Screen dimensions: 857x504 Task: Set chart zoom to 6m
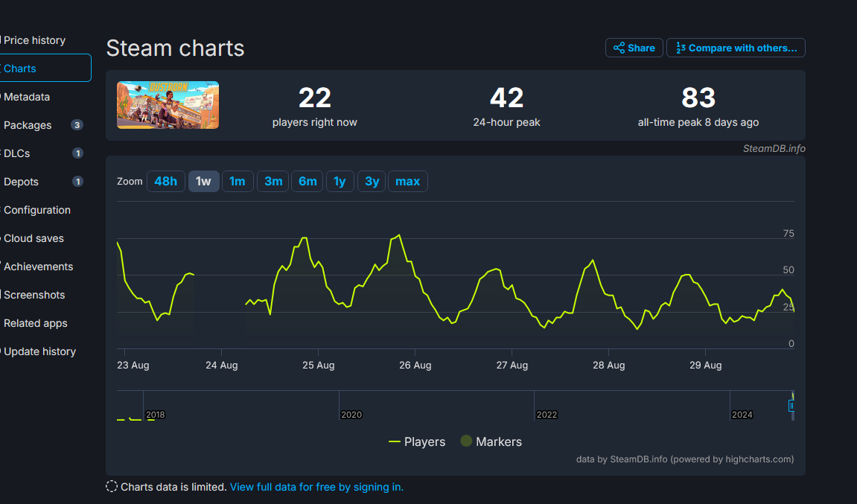308,182
